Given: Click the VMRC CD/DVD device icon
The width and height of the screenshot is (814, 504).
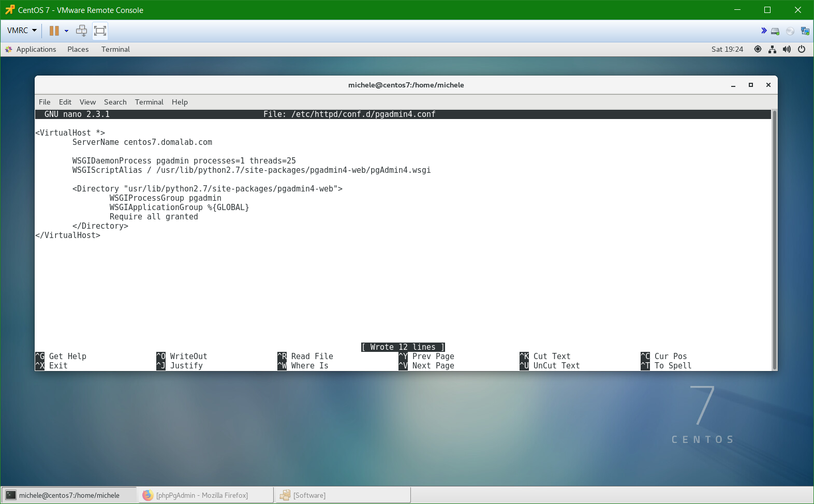Looking at the screenshot, I should pos(790,31).
